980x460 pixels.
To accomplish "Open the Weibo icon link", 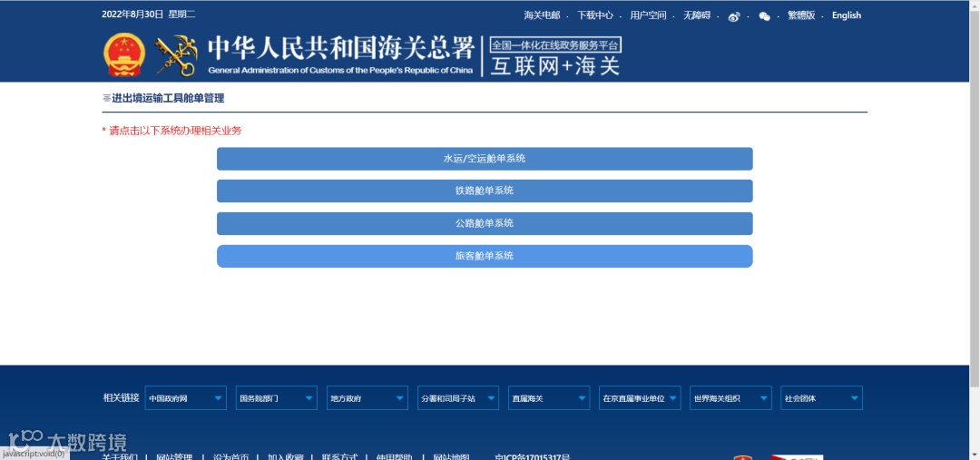I will (x=734, y=16).
